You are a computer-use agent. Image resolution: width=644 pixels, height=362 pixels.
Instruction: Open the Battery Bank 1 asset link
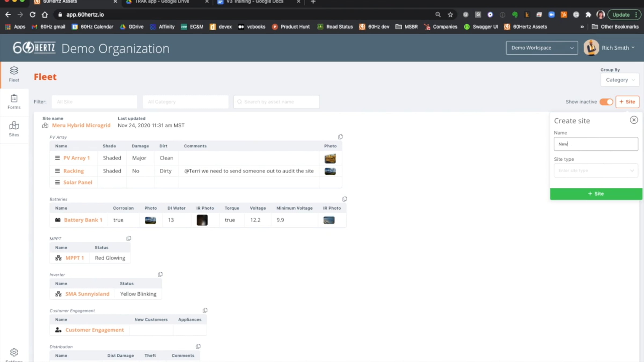pos(83,220)
